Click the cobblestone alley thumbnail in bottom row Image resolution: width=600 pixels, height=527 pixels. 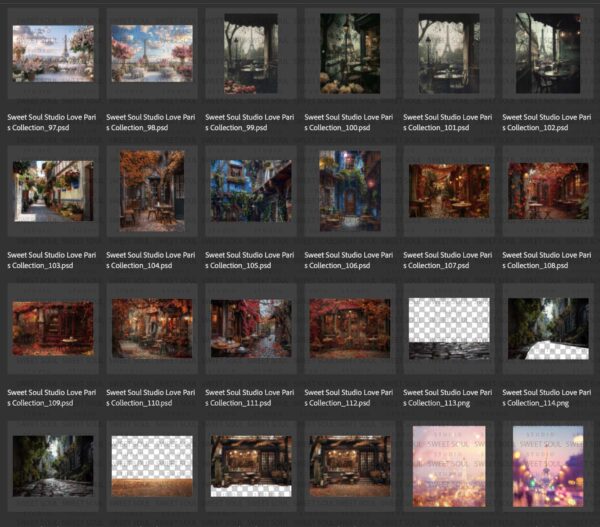(53, 466)
